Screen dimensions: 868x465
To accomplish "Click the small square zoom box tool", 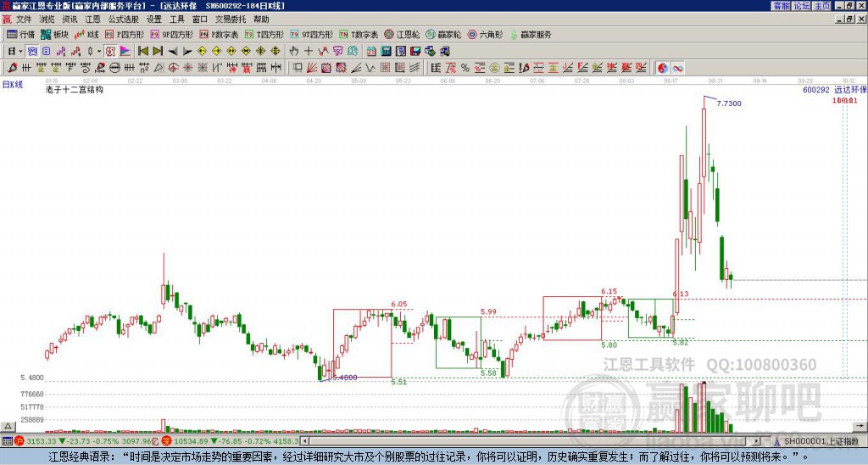I will click(298, 68).
